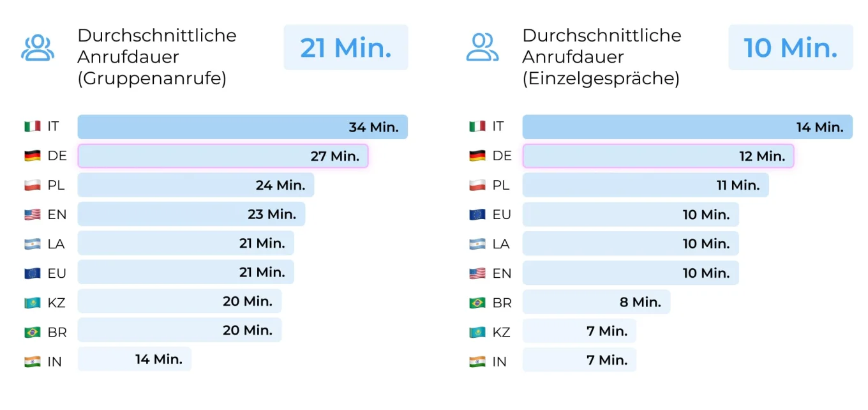Viewport: 868px width, 410px height.
Task: Click the US flag in group calls chart
Action: [x=33, y=215]
